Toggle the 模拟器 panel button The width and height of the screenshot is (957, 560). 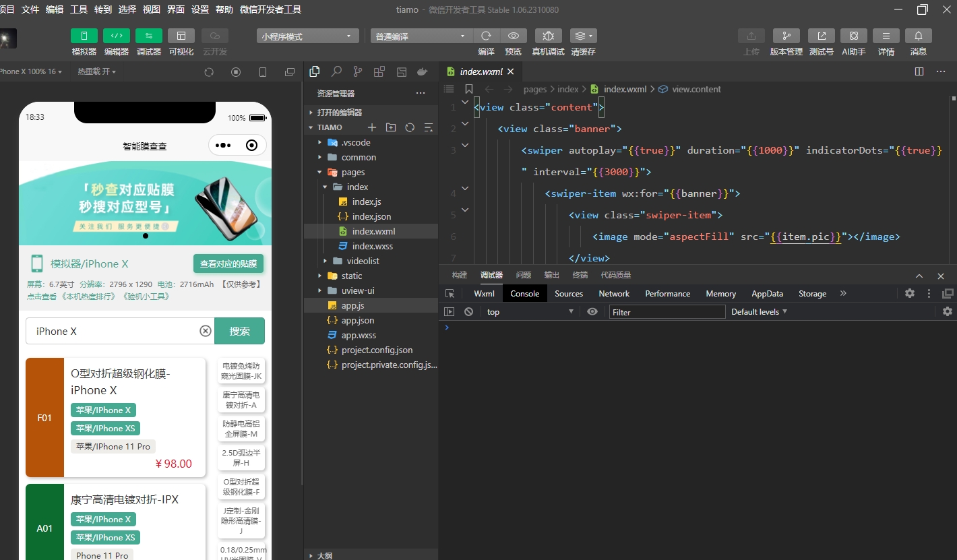tap(84, 36)
